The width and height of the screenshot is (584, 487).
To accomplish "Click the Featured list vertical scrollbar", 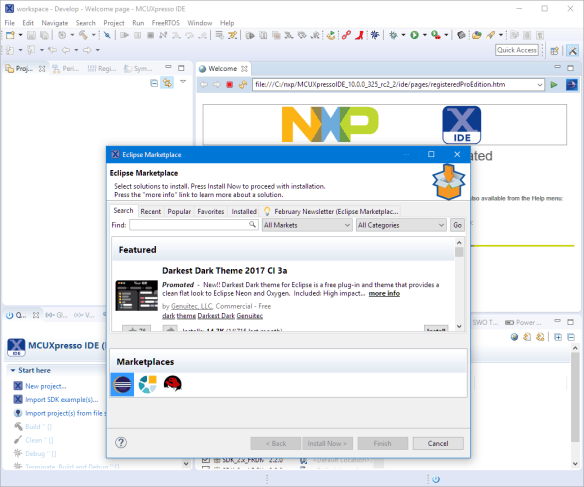I will click(x=459, y=285).
